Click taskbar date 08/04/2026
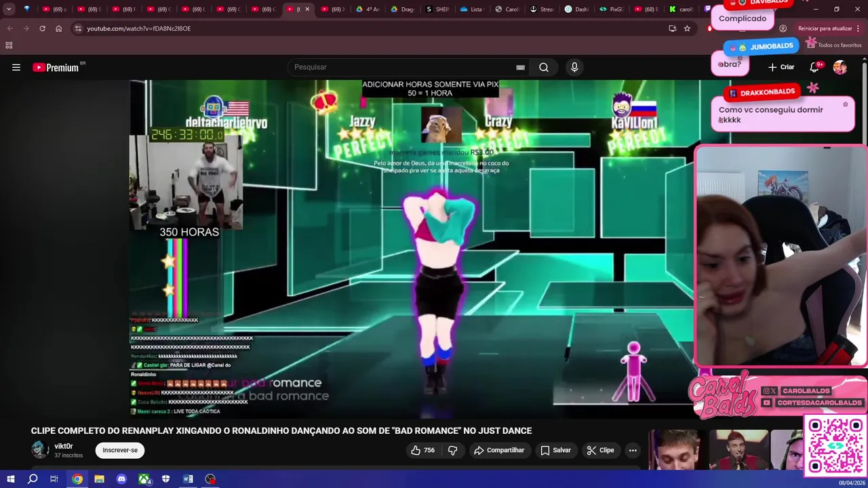Screen dimensions: 868x488 [852, 483]
